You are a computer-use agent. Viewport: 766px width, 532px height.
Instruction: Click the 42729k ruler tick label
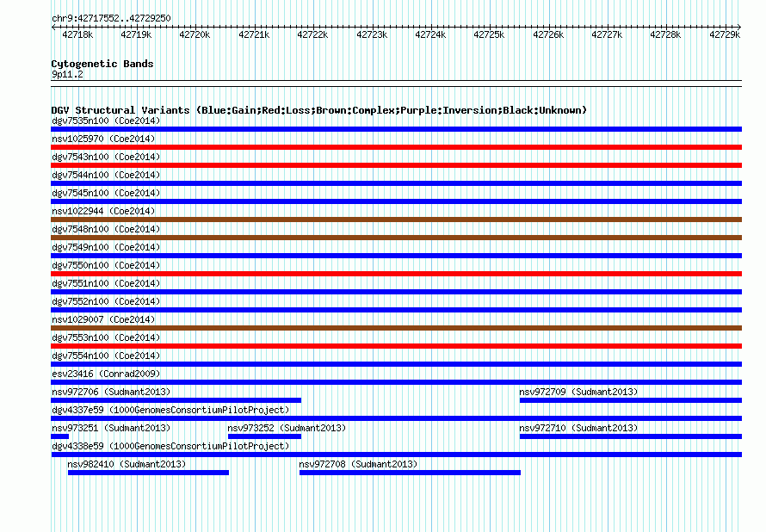pos(725,34)
